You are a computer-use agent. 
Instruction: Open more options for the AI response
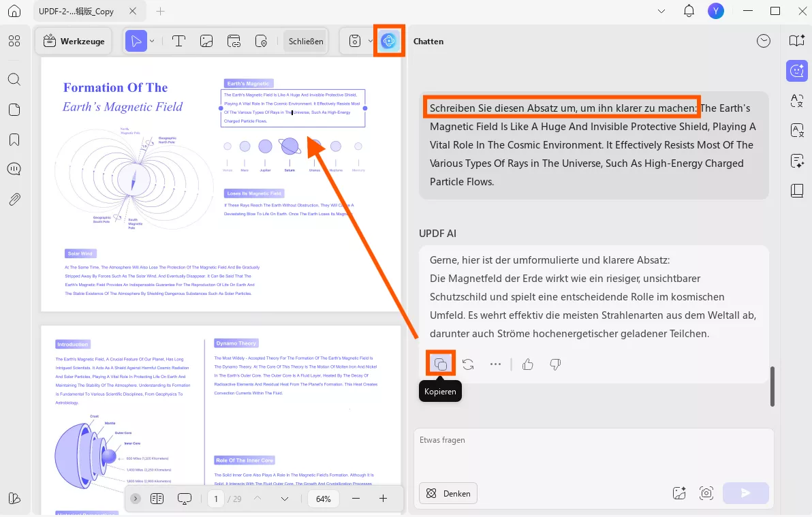pyautogui.click(x=495, y=364)
